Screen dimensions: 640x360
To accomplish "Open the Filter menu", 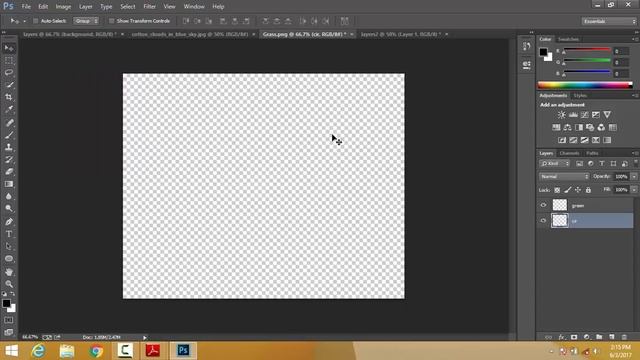I will click(x=149, y=7).
